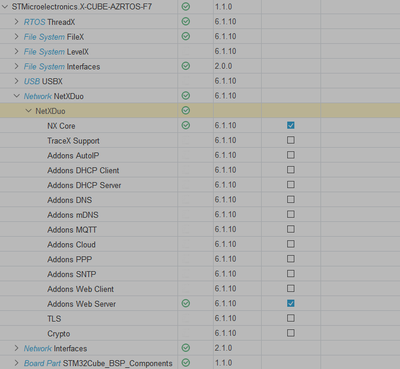This screenshot has width=400, height=369.
Task: Click the Network Interfaces link text
Action: click(x=55, y=348)
